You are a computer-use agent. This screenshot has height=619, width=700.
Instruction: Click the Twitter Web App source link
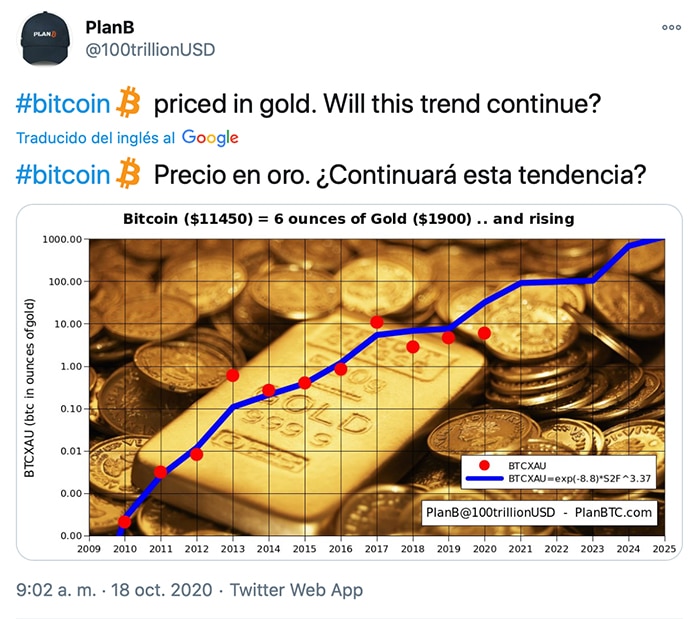pos(296,590)
